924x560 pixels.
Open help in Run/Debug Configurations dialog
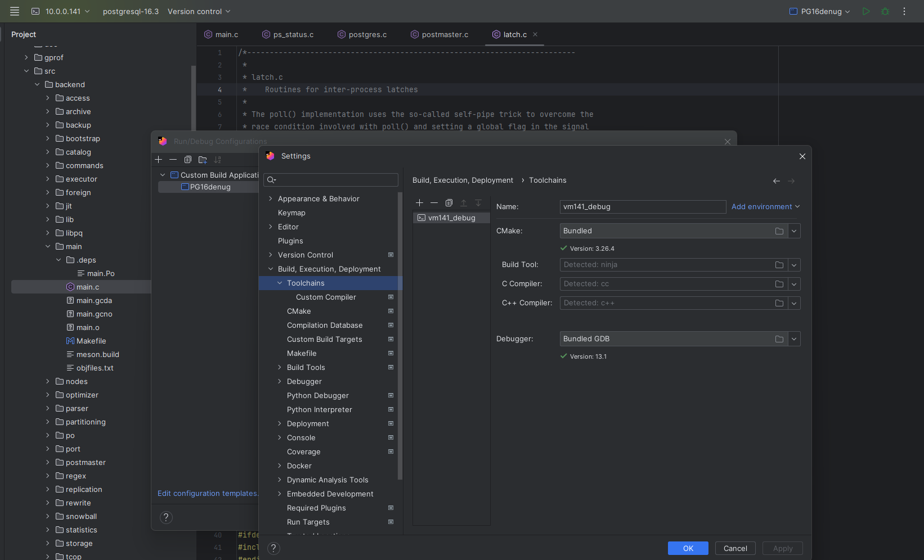[166, 517]
